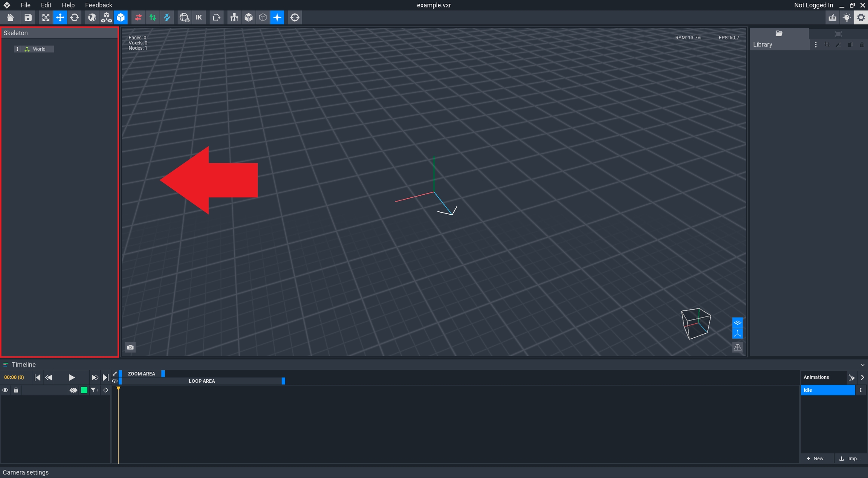Viewport: 868px width, 478px height.
Task: Toggle the loop area icon
Action: coord(115,381)
